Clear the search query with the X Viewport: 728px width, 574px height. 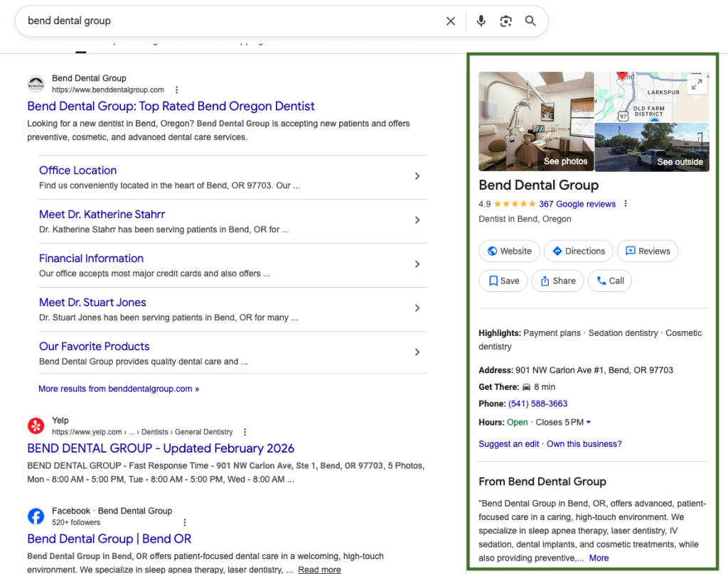point(451,21)
